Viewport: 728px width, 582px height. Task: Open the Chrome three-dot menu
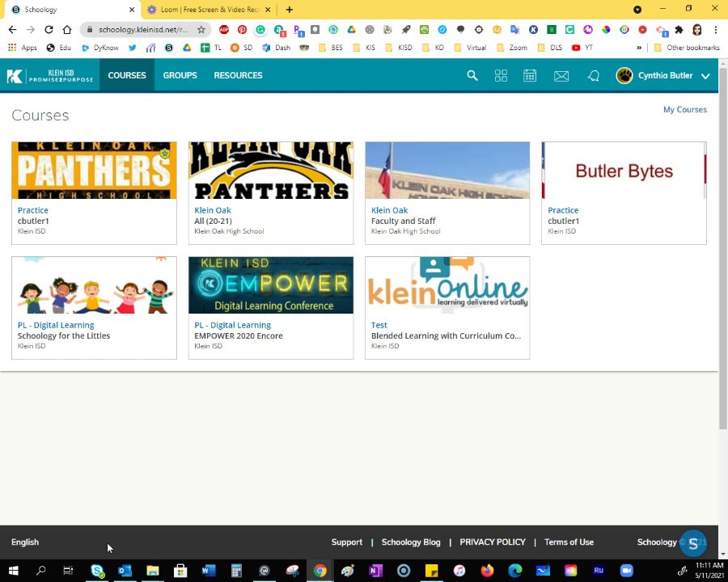click(x=716, y=30)
